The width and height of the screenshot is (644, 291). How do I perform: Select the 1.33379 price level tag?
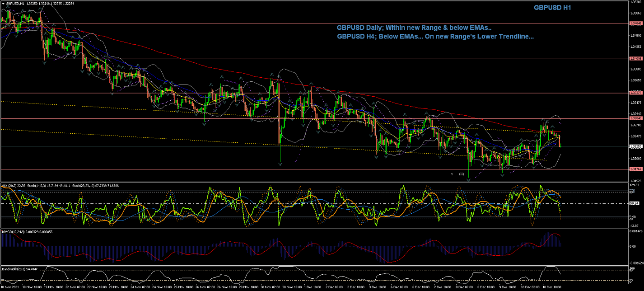pyautogui.click(x=635, y=93)
